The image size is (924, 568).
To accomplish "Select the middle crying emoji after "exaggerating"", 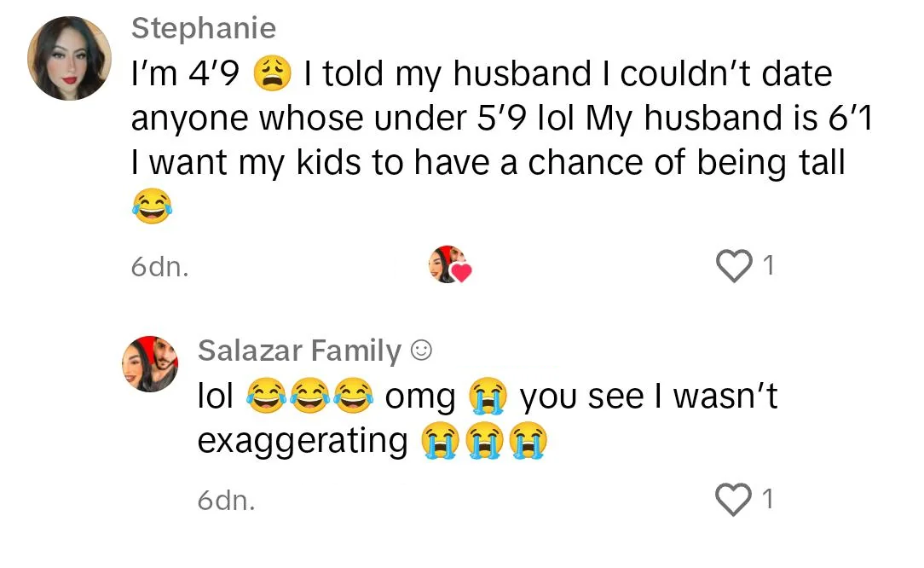I will 485,440.
